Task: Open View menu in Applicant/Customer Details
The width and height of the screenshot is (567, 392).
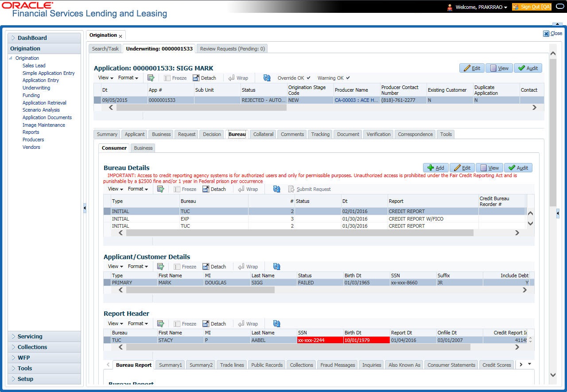Action: [115, 267]
